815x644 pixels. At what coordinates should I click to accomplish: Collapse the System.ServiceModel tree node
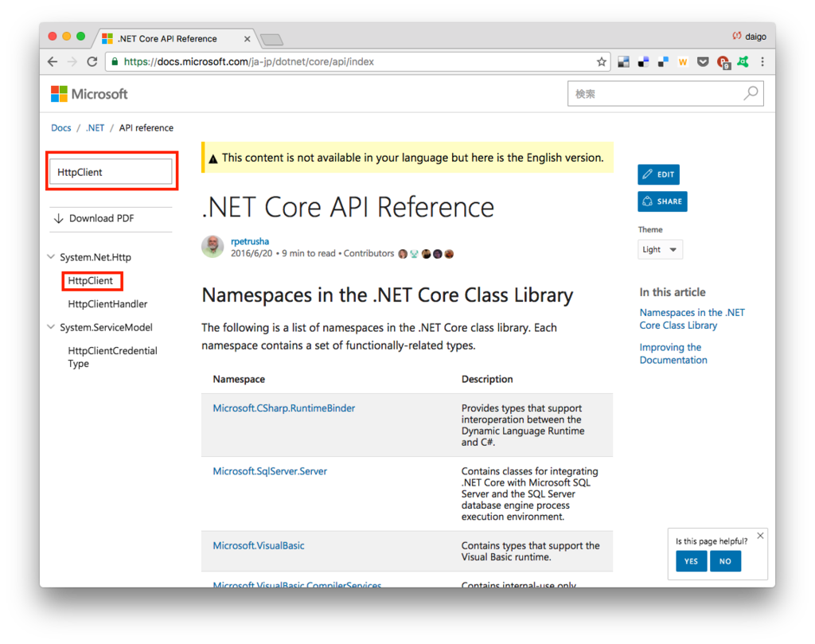51,327
